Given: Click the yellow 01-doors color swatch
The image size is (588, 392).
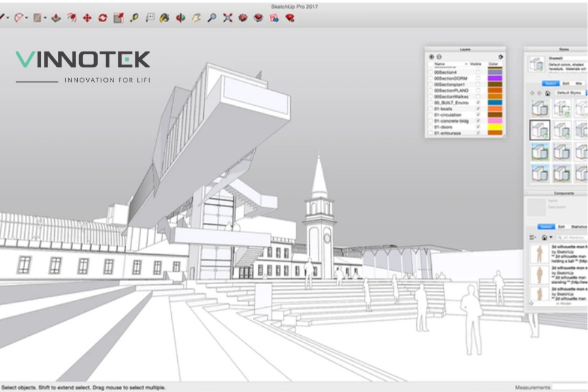Looking at the screenshot, I should pyautogui.click(x=495, y=127).
